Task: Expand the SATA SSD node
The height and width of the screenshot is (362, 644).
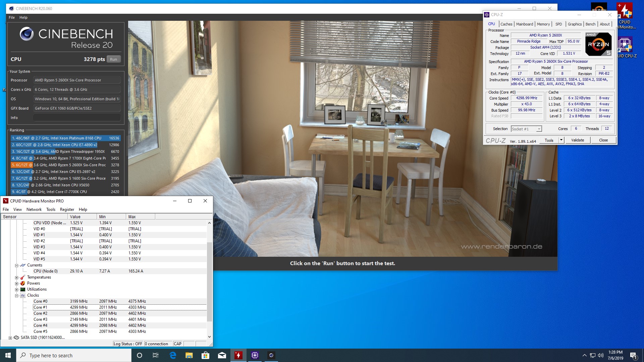Action: pyautogui.click(x=10, y=338)
